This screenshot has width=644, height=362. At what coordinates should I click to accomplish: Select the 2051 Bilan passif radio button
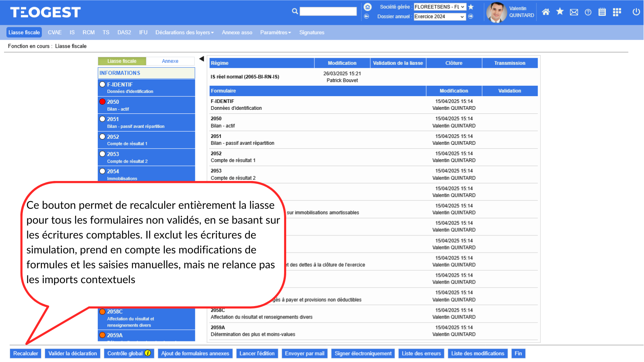point(103,119)
